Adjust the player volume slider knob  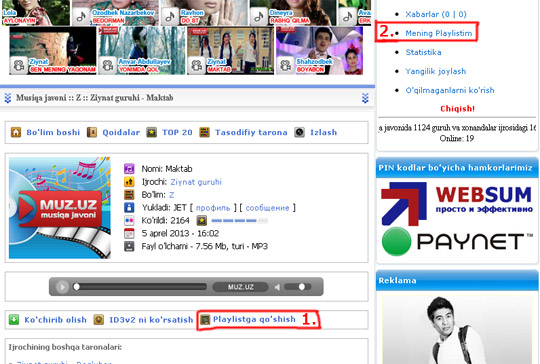pyautogui.click(x=302, y=287)
